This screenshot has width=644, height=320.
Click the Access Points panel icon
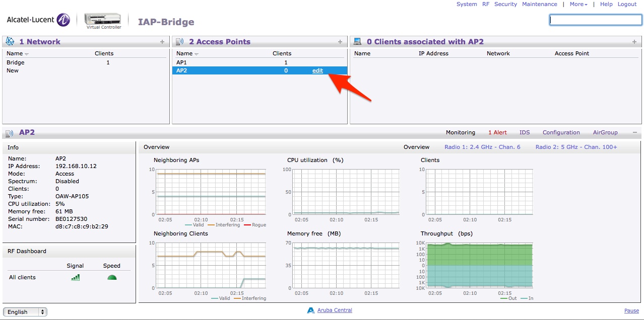tap(179, 42)
